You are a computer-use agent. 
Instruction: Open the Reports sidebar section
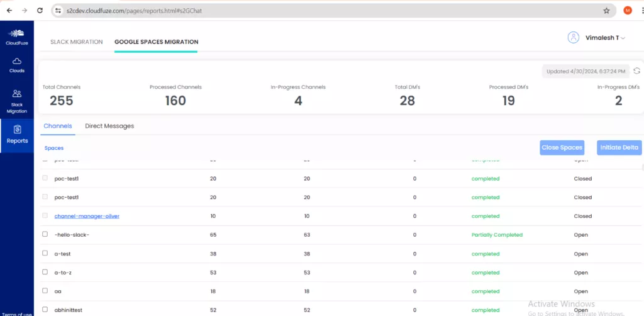(x=17, y=135)
